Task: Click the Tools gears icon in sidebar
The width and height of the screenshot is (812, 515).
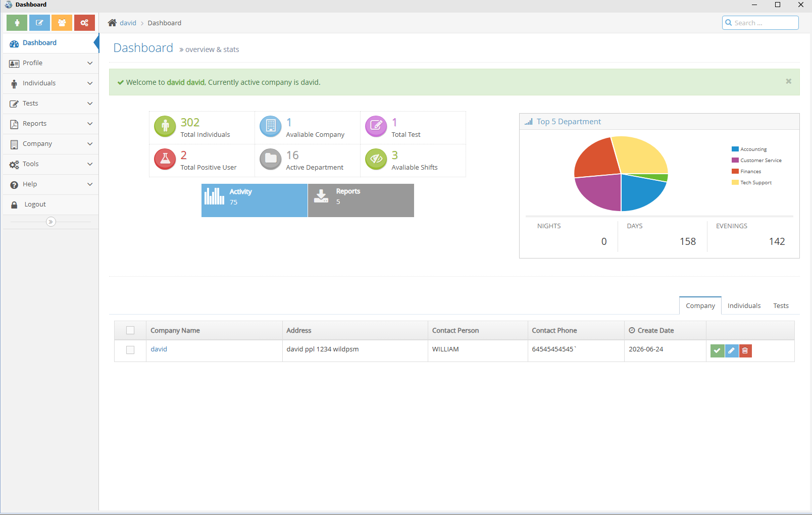Action: point(14,165)
